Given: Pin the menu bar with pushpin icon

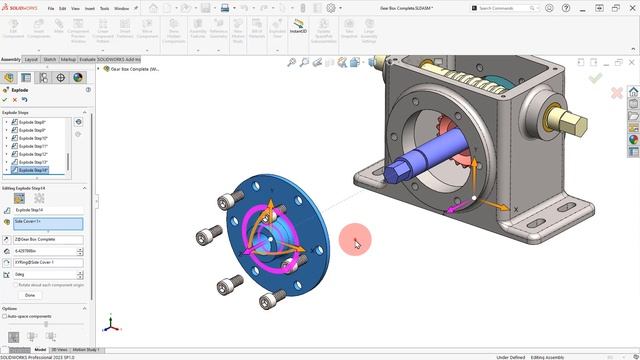Looking at the screenshot, I should pyautogui.click(x=136, y=8).
